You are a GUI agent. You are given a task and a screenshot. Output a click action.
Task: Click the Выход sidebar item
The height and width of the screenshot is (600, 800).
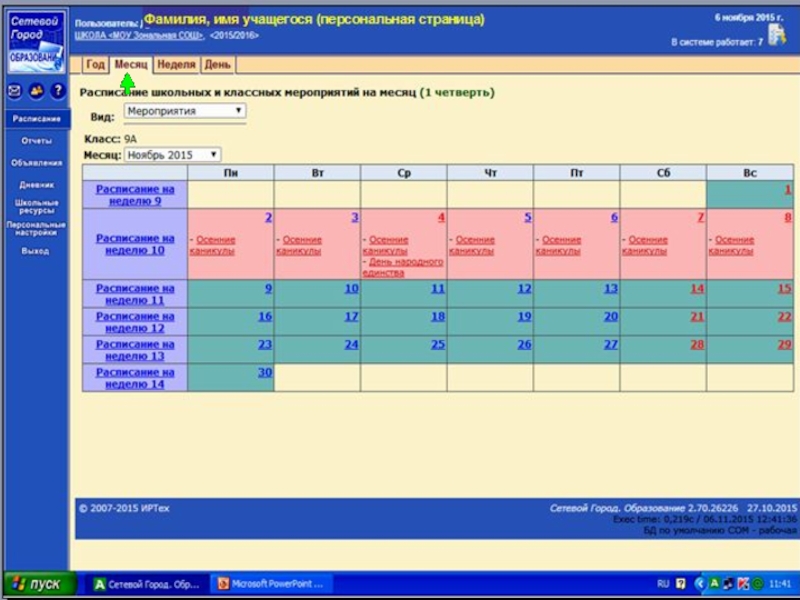pyautogui.click(x=36, y=251)
